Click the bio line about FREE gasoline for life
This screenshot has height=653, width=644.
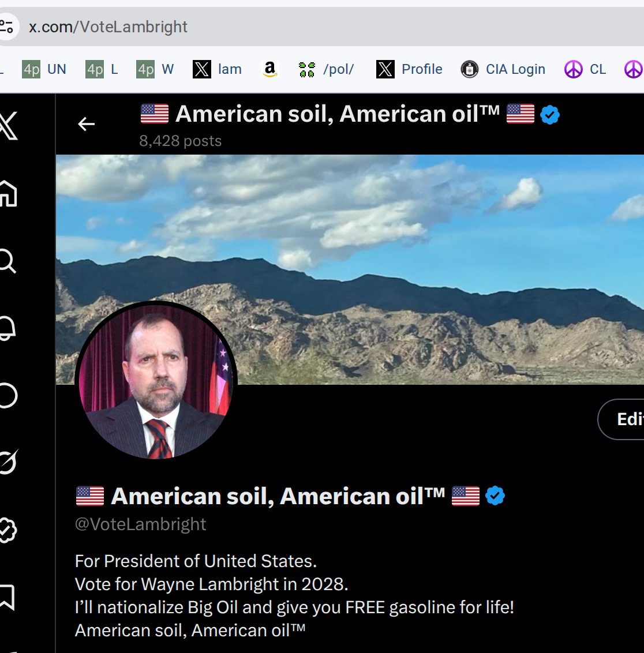coord(294,607)
